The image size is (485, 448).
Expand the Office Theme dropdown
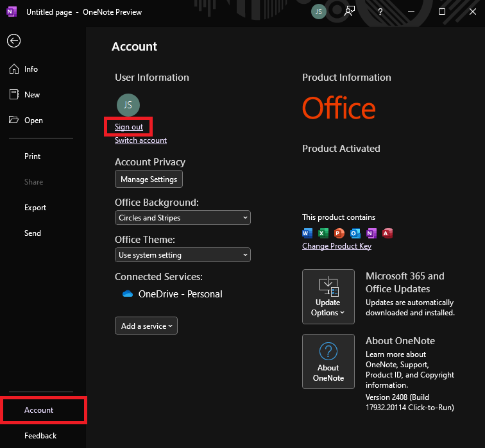tap(182, 255)
